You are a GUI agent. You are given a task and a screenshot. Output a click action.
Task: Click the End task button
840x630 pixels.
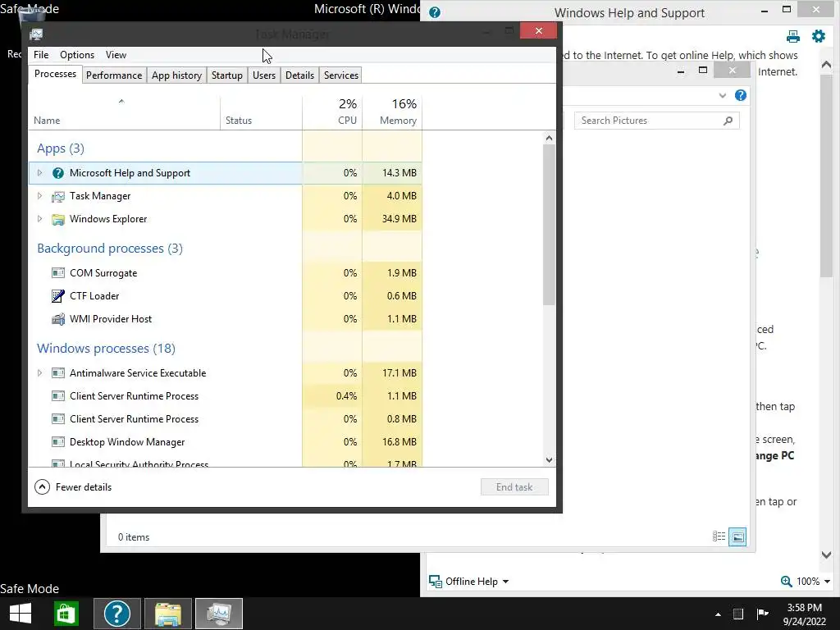[x=514, y=487]
